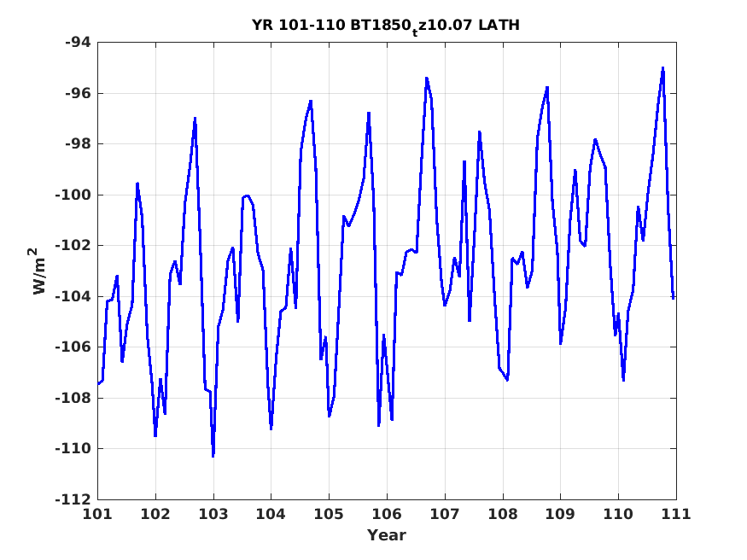Click x-axis tick label '103'
The width and height of the screenshot is (747, 560).
coord(213,514)
